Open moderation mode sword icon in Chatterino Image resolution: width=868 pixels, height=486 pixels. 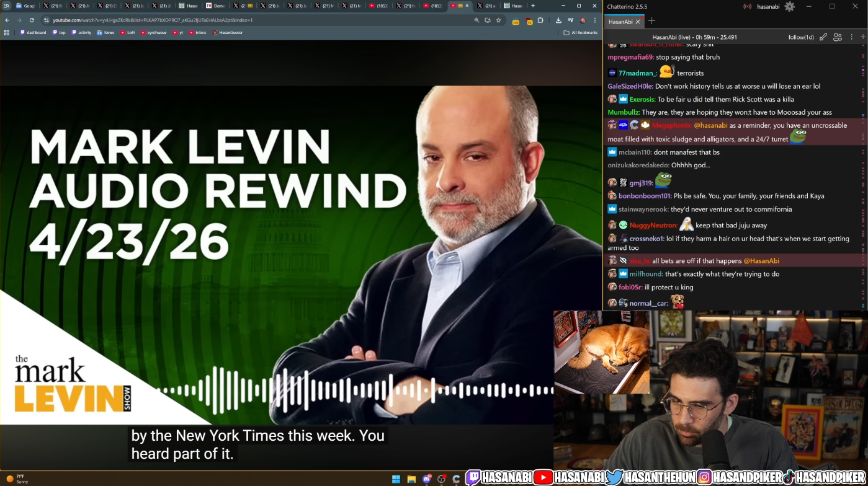[x=823, y=37]
